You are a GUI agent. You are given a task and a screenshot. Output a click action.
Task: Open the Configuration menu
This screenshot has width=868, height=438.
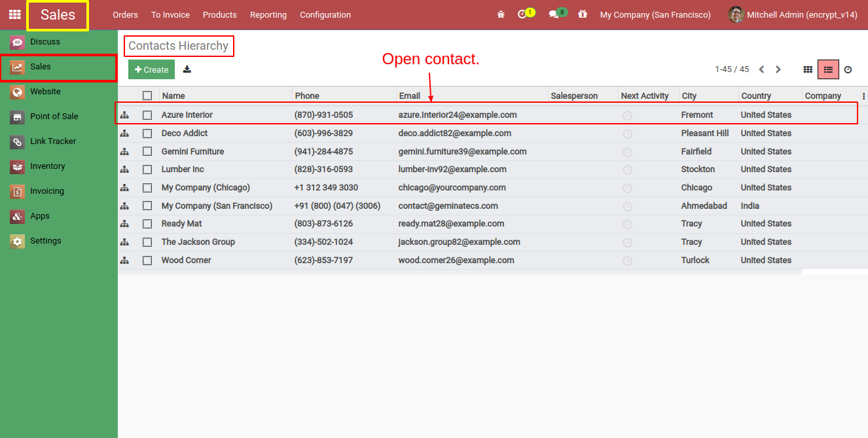click(325, 14)
